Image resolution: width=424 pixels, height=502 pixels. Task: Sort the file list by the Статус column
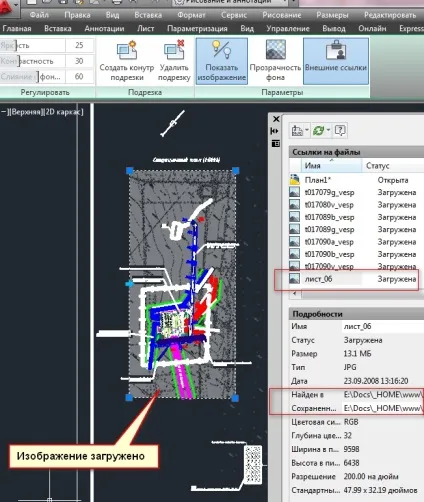pos(393,165)
